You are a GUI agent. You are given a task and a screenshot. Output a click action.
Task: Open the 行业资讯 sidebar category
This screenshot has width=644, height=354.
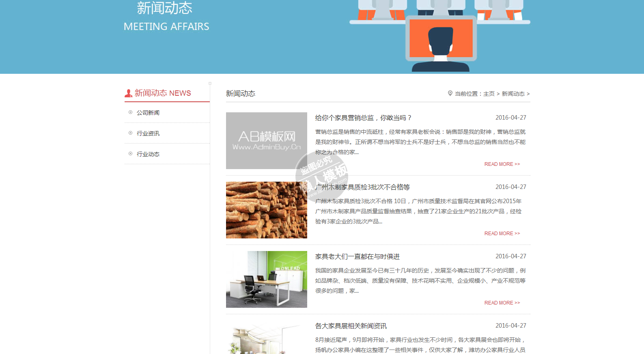pyautogui.click(x=148, y=133)
